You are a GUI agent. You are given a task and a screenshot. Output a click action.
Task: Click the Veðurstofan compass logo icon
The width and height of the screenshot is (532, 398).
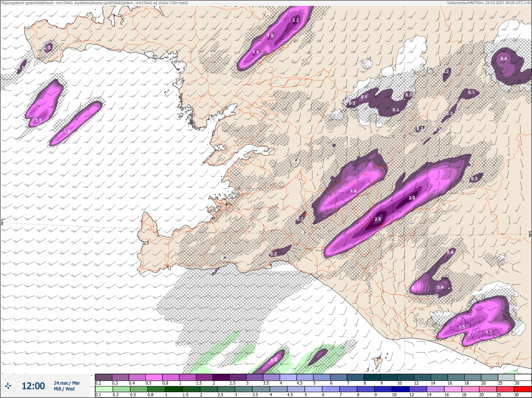(x=8, y=386)
